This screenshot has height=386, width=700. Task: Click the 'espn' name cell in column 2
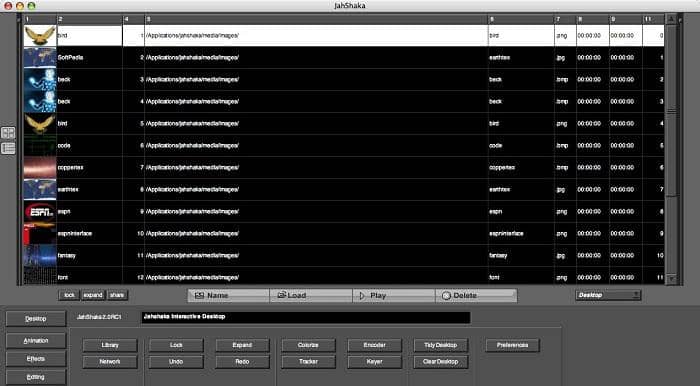tap(89, 212)
